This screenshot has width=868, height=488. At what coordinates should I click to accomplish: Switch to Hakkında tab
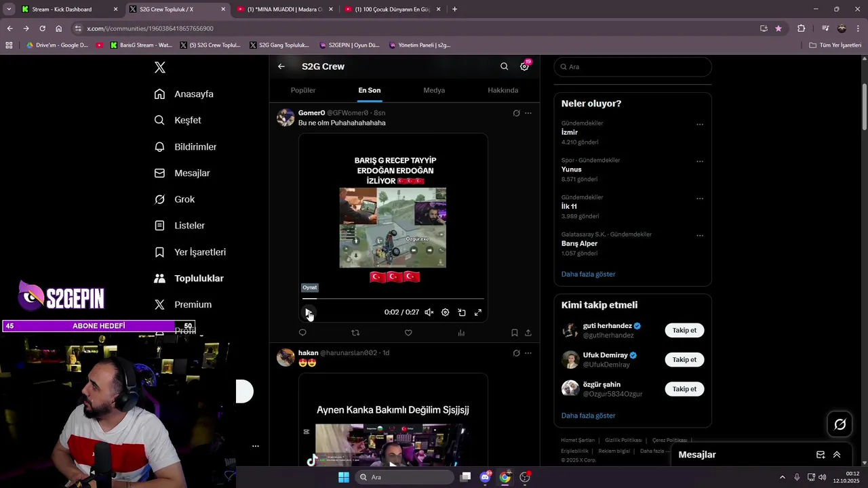tap(502, 90)
